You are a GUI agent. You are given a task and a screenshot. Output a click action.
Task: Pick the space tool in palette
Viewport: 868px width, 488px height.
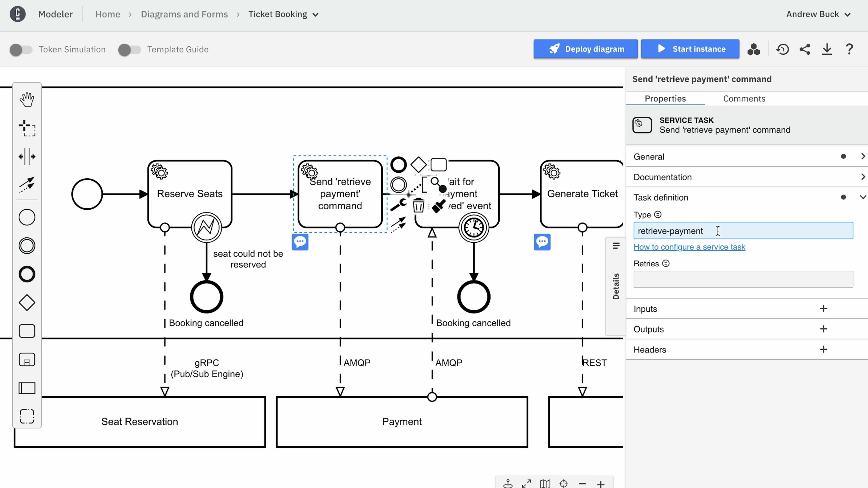[x=27, y=157]
